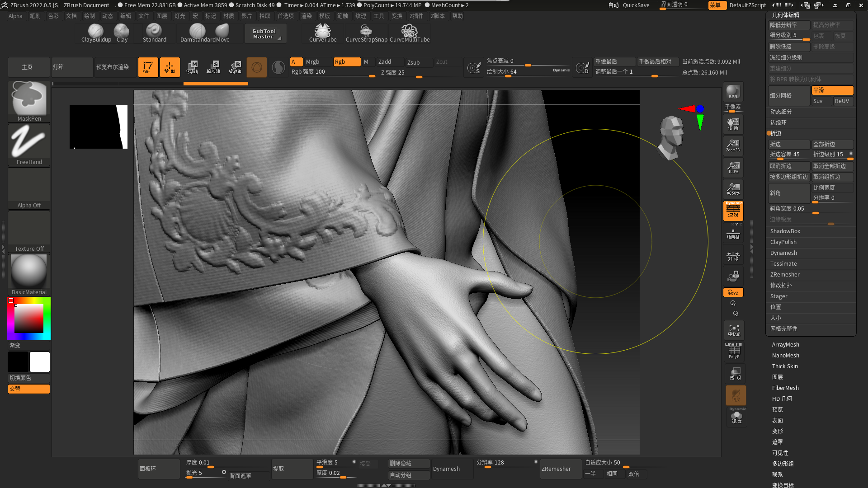Disable the Rgb paint mode
This screenshot has width=868, height=488.
coord(346,62)
